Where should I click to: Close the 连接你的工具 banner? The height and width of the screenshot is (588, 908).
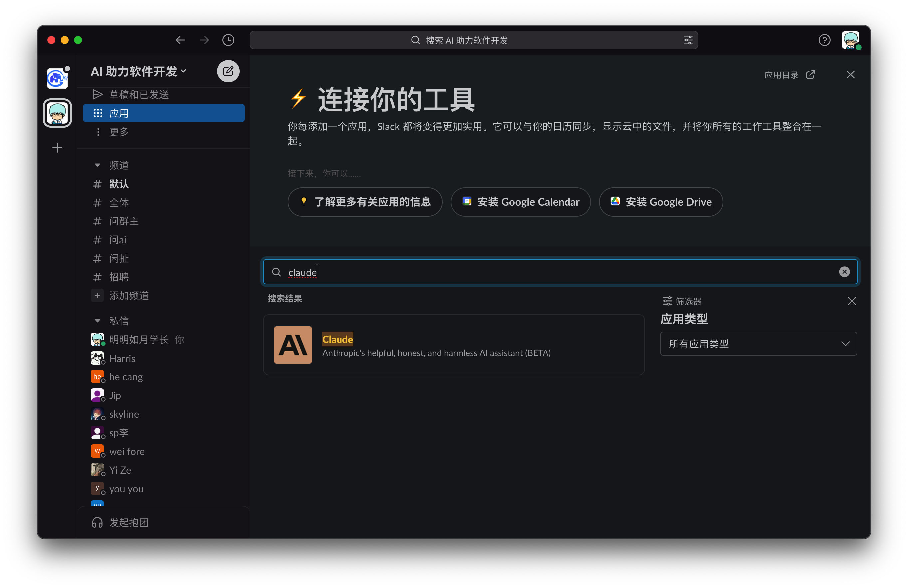(850, 75)
